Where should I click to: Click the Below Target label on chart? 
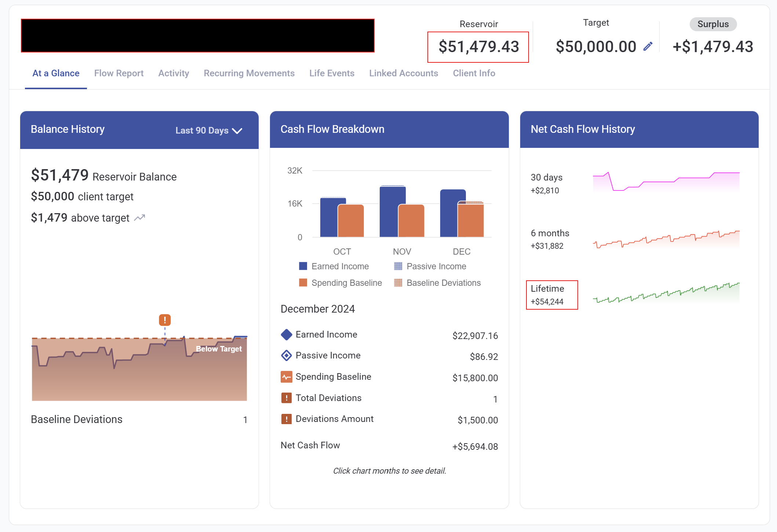click(219, 349)
